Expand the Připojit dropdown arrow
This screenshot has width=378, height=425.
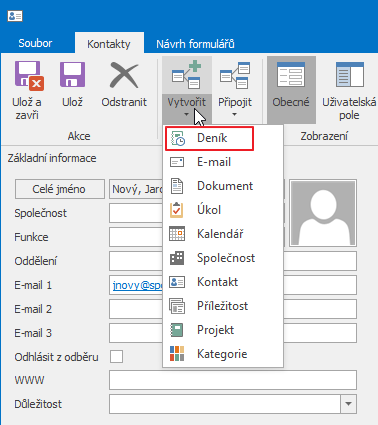click(x=234, y=114)
